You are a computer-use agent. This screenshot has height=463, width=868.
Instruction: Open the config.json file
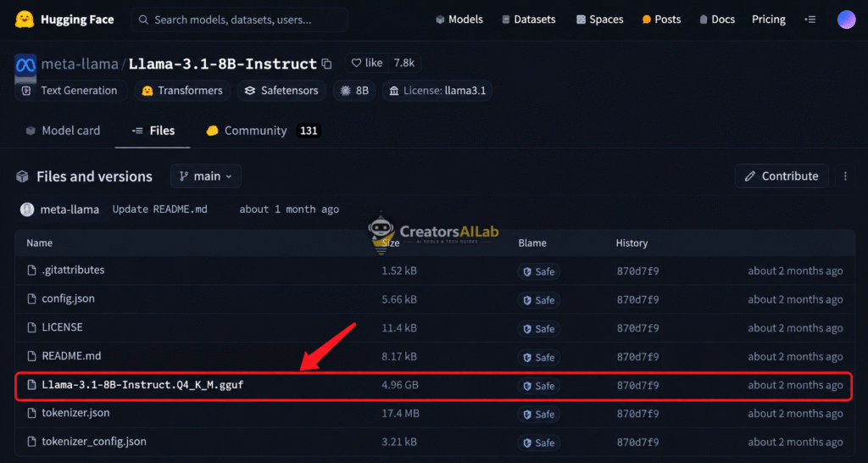click(x=68, y=299)
